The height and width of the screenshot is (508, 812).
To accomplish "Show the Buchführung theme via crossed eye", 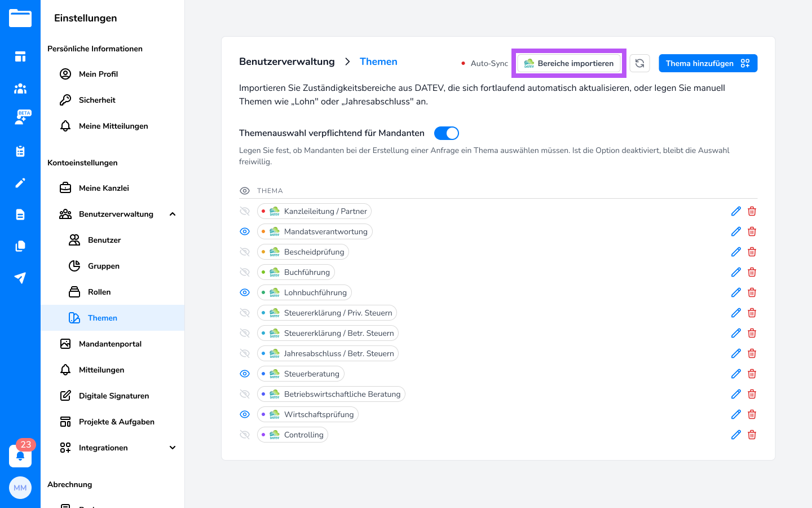I will click(x=245, y=272).
